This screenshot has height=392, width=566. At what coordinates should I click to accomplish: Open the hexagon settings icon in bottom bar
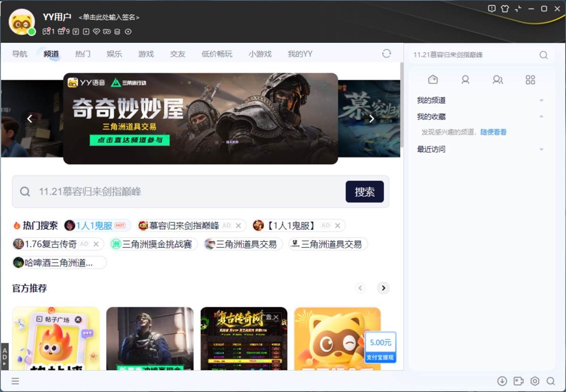[534, 381]
